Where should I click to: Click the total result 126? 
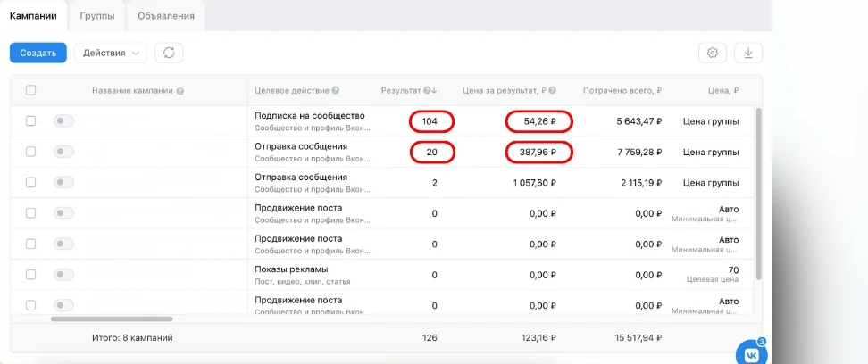430,337
